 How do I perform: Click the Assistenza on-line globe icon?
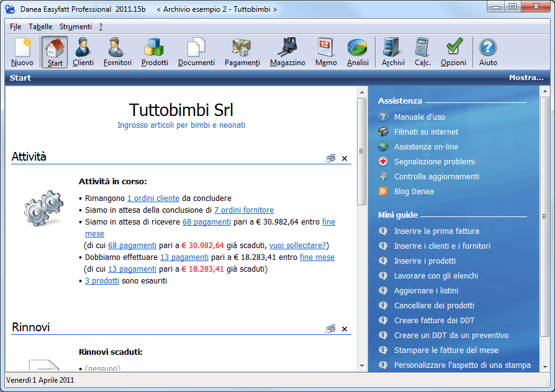click(x=383, y=146)
